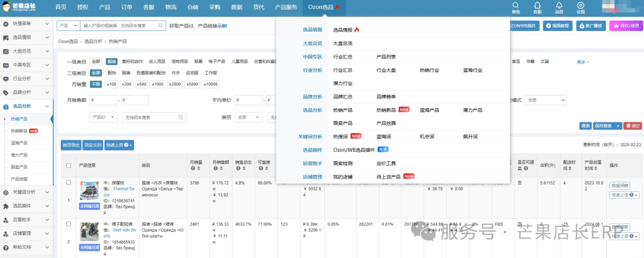Select the ≥100 monthly sales filter
Screen dimensions: 644x258
tap(112, 84)
